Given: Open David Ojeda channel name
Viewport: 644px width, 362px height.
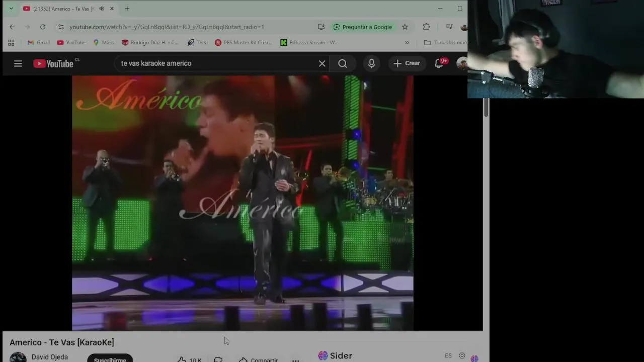Looking at the screenshot, I should click(x=50, y=357).
